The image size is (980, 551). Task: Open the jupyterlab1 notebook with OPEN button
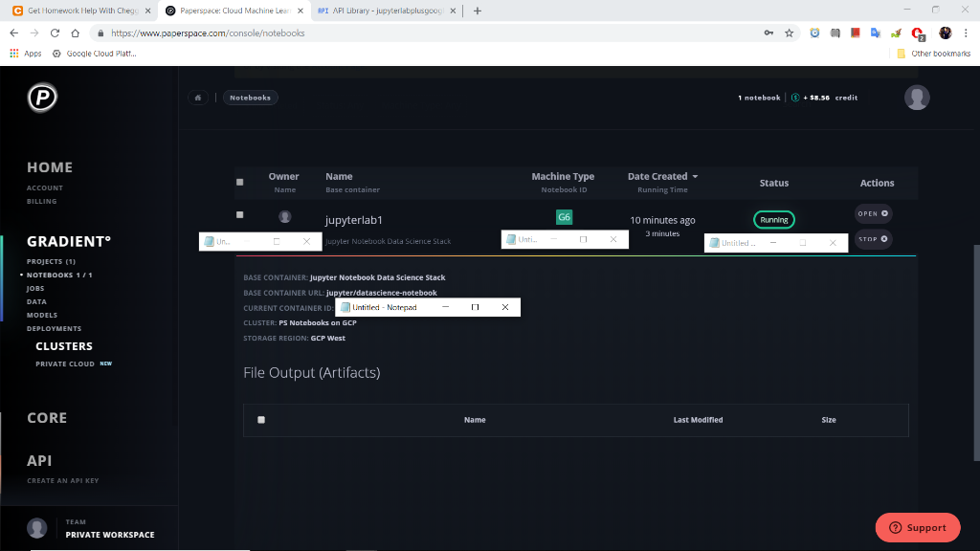(x=873, y=213)
